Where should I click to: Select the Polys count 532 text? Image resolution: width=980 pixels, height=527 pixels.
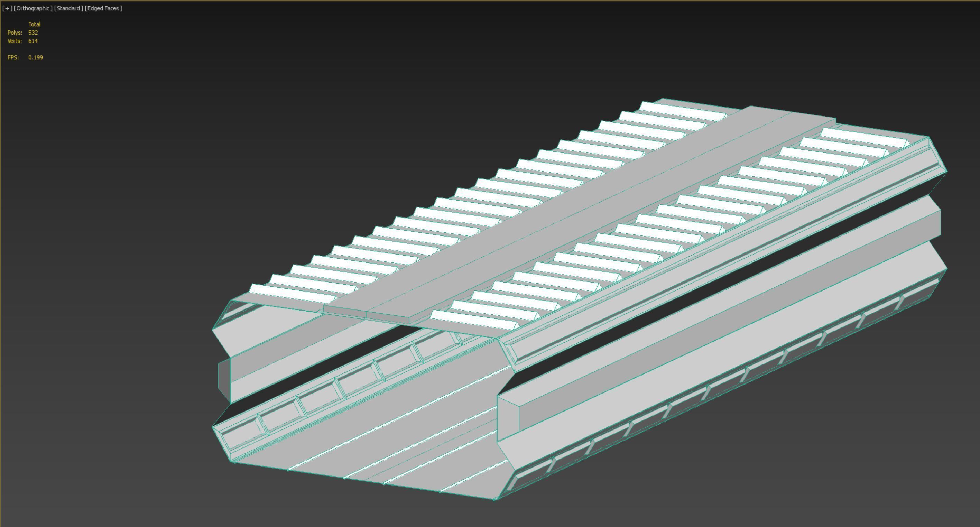(x=33, y=33)
